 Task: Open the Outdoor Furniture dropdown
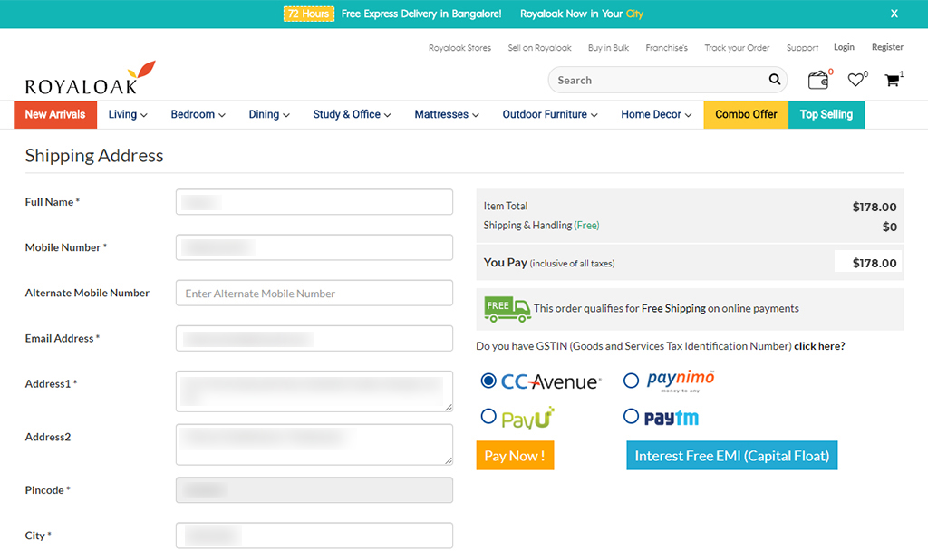coord(550,114)
